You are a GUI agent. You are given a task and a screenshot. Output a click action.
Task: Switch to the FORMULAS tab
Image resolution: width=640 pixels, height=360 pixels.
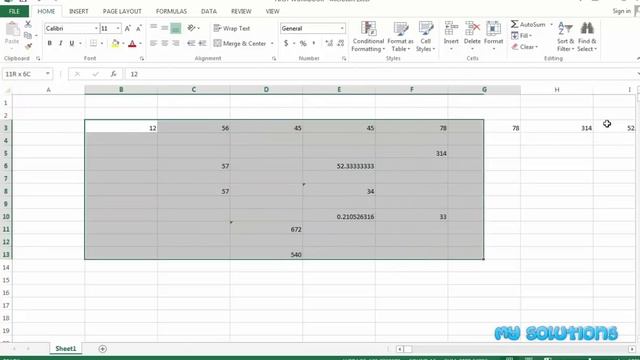(x=171, y=11)
